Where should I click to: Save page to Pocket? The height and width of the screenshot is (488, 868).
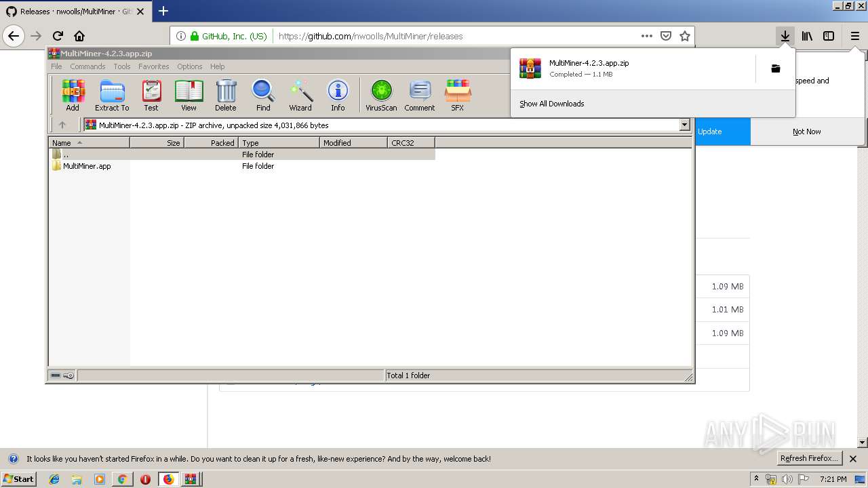coord(666,36)
